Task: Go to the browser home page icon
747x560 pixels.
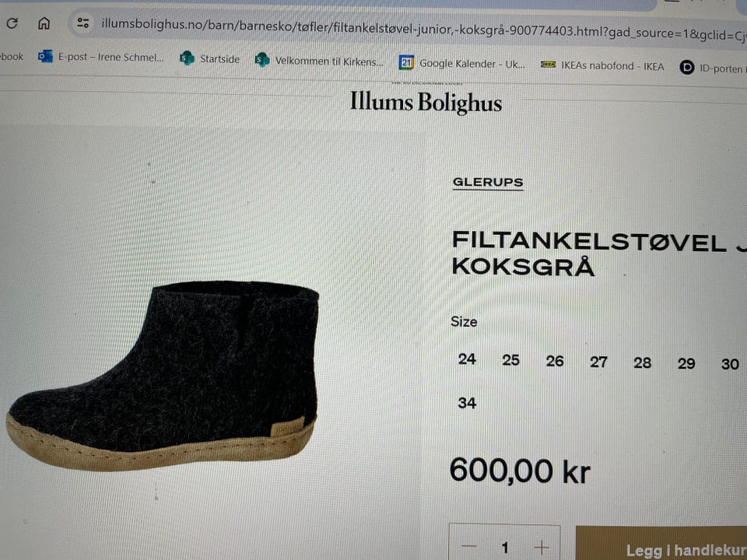Action: pyautogui.click(x=44, y=23)
